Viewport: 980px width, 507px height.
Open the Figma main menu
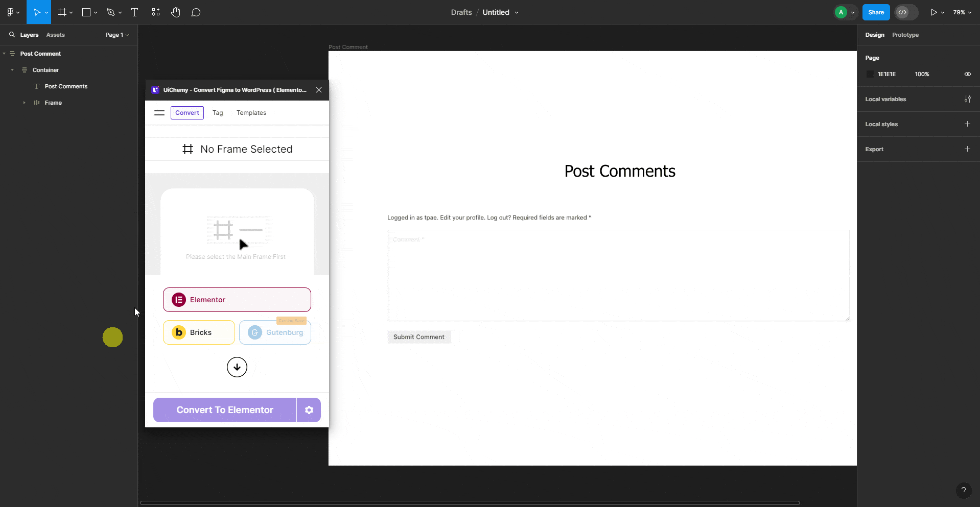11,12
